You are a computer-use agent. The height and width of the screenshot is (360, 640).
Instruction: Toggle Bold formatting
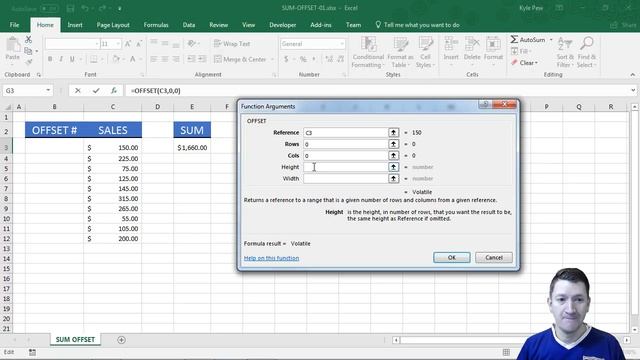click(50, 59)
